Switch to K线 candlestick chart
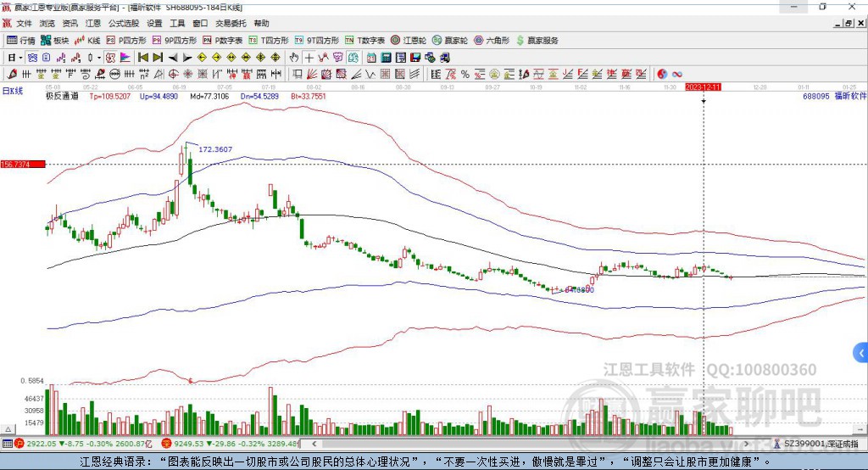Screen dimensions: 868x470 pyautogui.click(x=87, y=41)
